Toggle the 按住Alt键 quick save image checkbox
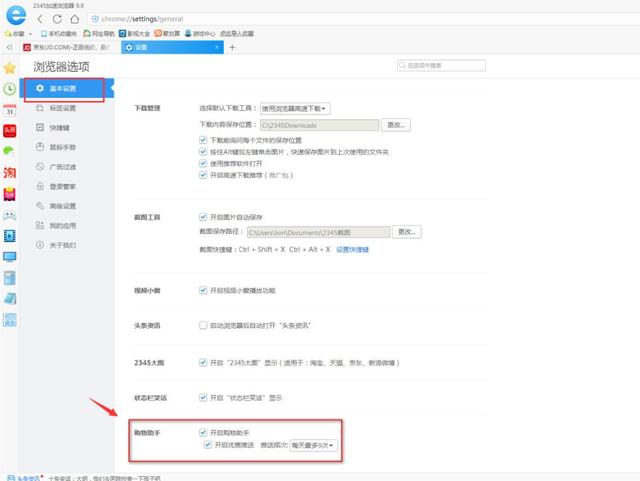Image resolution: width=640 pixels, height=481 pixels. click(x=203, y=152)
